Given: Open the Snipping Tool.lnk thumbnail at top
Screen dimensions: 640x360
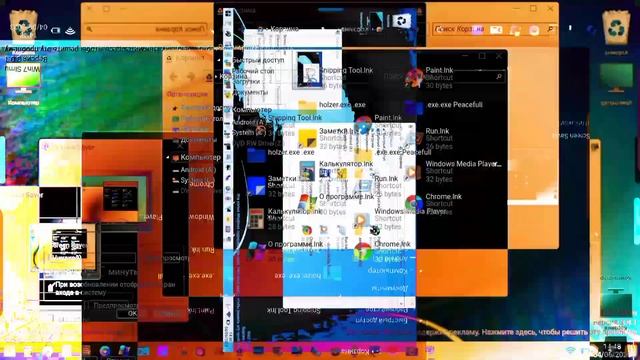Looking at the screenshot, I should tap(309, 69).
